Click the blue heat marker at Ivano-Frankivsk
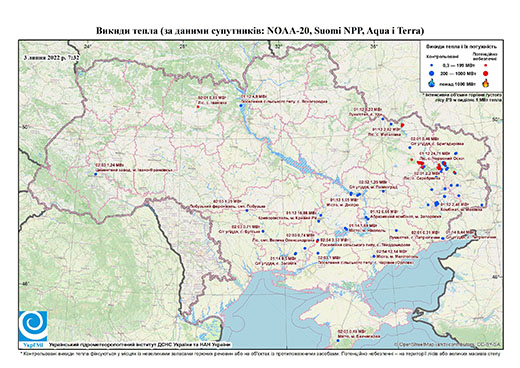 tap(96, 174)
